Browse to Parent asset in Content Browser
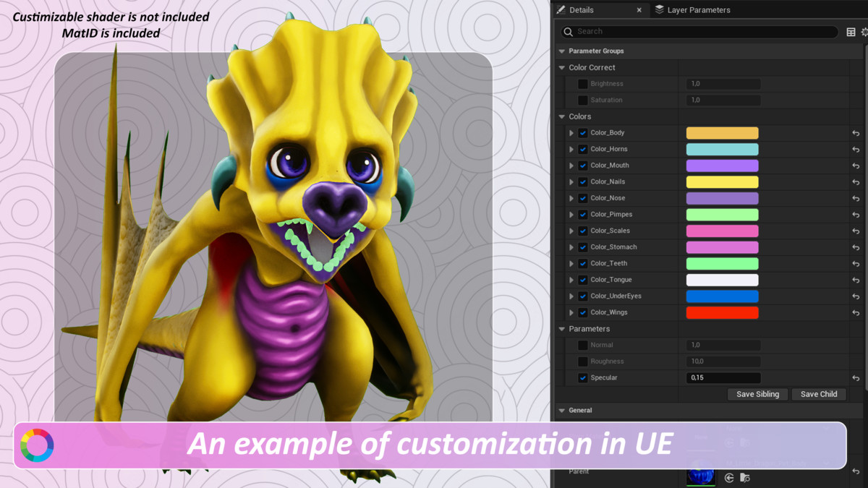Screen dimensions: 868x488 coord(745,478)
